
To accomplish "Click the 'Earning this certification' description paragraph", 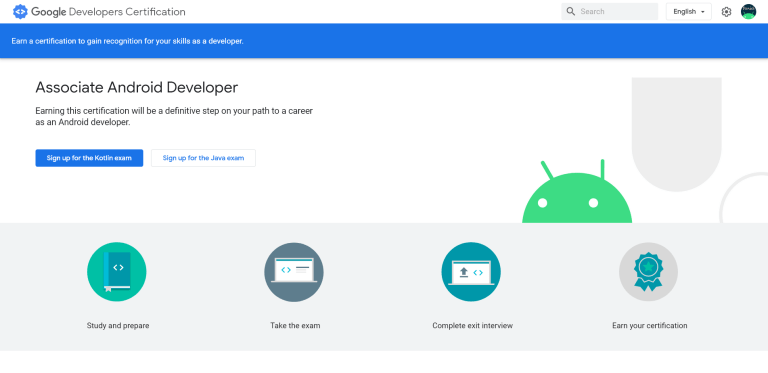I will tap(174, 117).
